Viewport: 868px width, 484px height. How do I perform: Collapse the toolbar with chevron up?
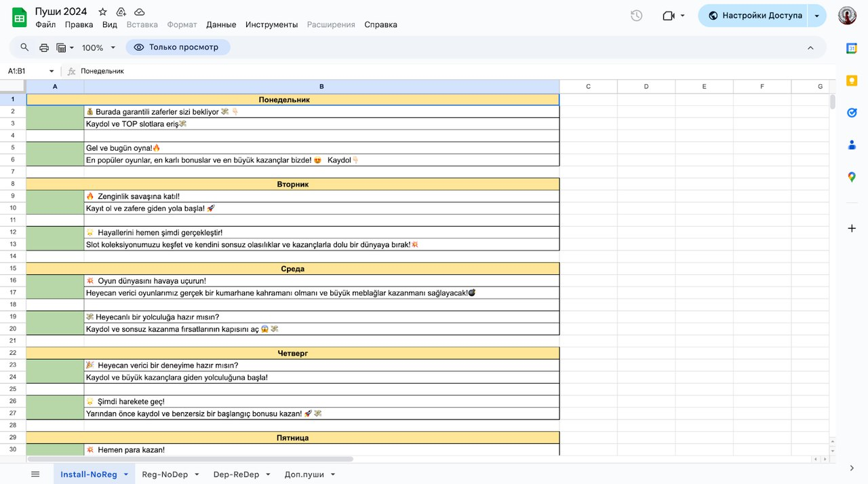click(x=810, y=48)
